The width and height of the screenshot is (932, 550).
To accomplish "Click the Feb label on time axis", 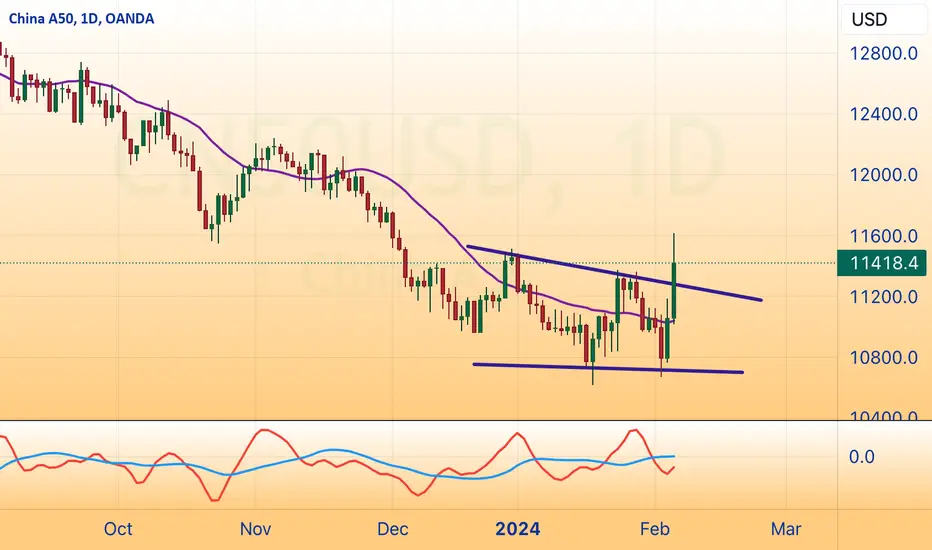I will click(654, 529).
